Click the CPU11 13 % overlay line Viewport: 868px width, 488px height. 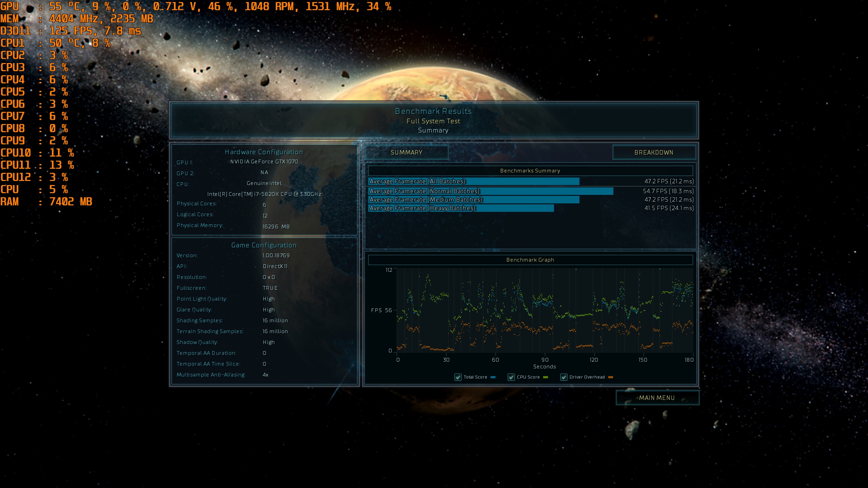tap(37, 165)
